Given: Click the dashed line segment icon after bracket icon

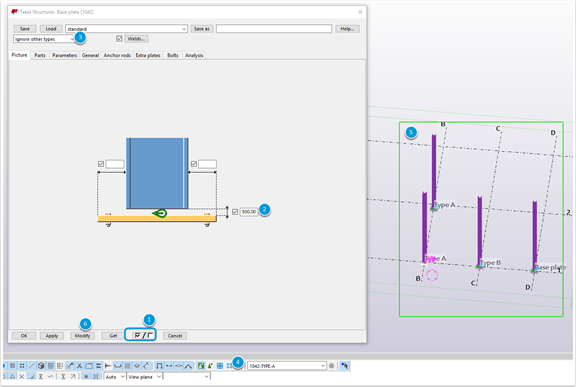Looking at the screenshot, I should [x=169, y=366].
